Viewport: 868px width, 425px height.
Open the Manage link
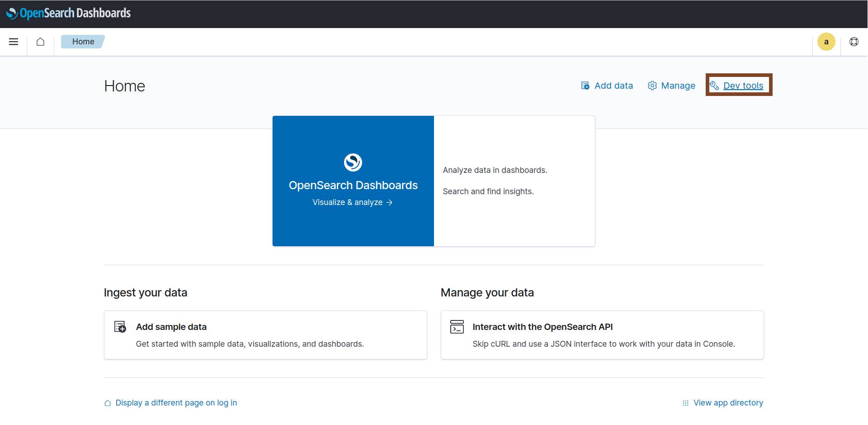tap(678, 86)
